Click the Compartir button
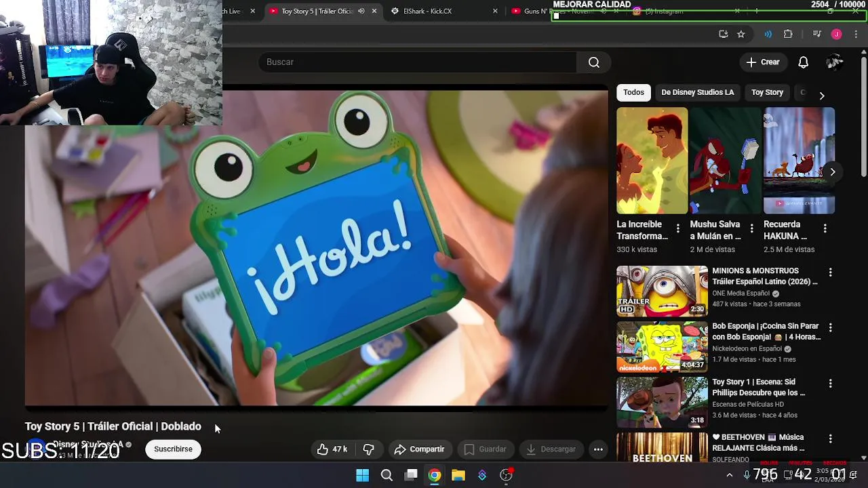 click(419, 449)
